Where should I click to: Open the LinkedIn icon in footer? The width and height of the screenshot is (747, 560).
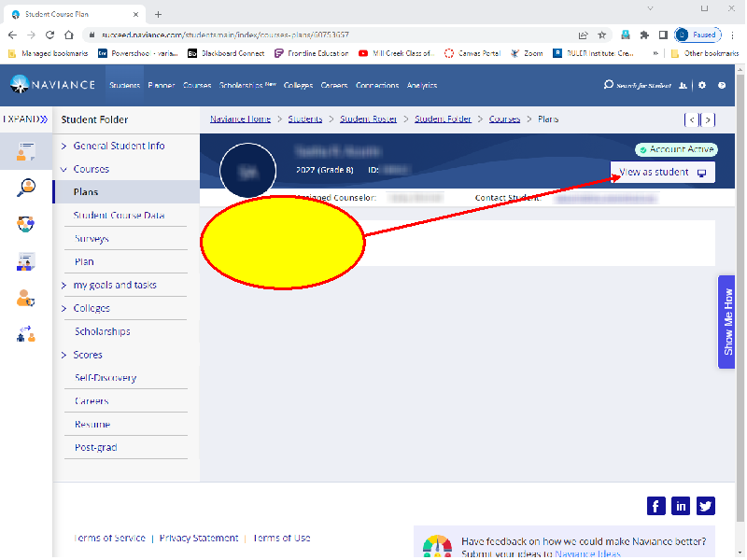[681, 506]
